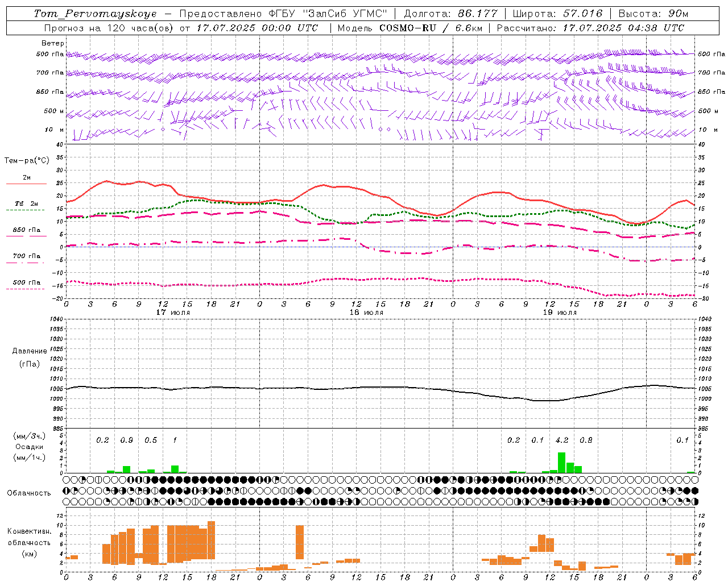Screen dimensions: 728x582
Task: Click the 'Модель COSMO-RU / 6.6км' text
Action: (x=409, y=28)
